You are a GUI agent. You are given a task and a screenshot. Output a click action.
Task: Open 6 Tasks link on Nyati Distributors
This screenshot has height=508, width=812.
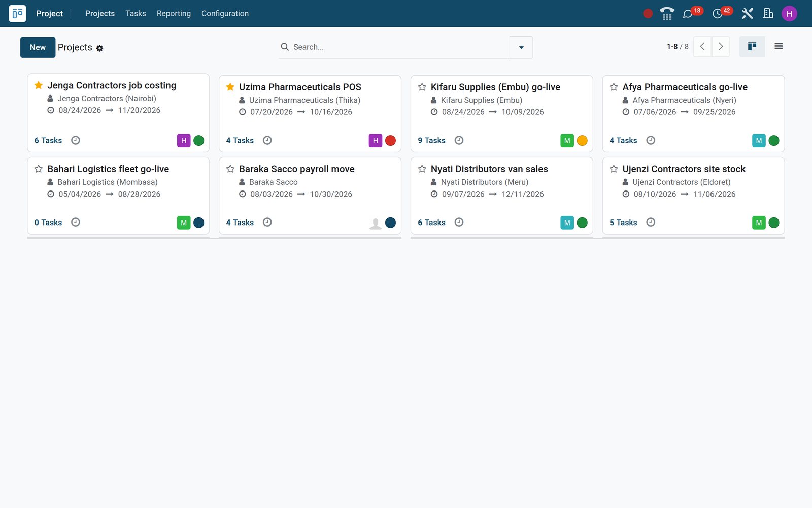coord(431,223)
